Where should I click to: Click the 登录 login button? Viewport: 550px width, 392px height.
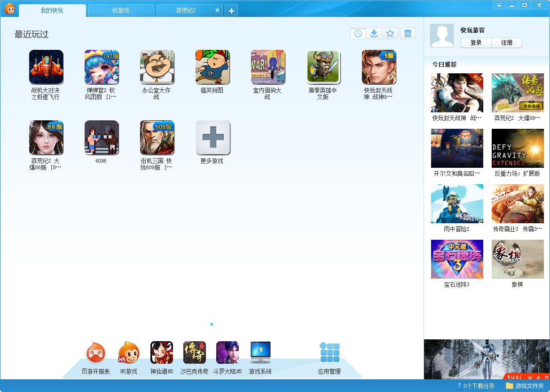(476, 42)
